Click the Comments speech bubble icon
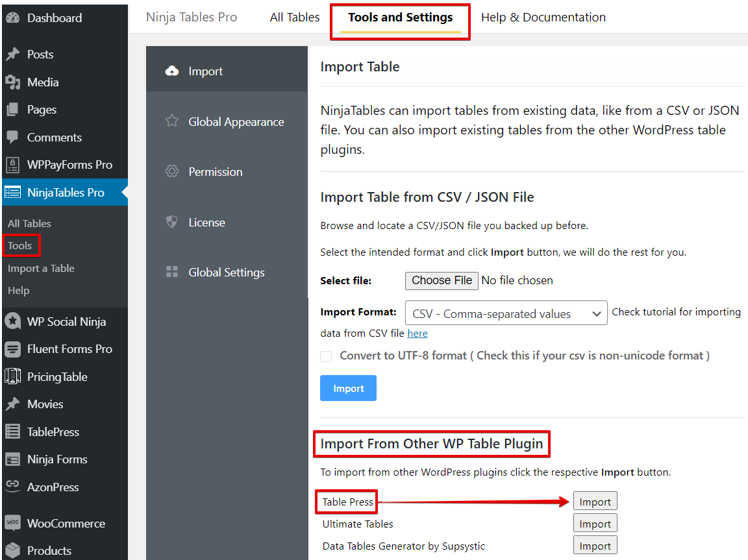 (x=13, y=138)
